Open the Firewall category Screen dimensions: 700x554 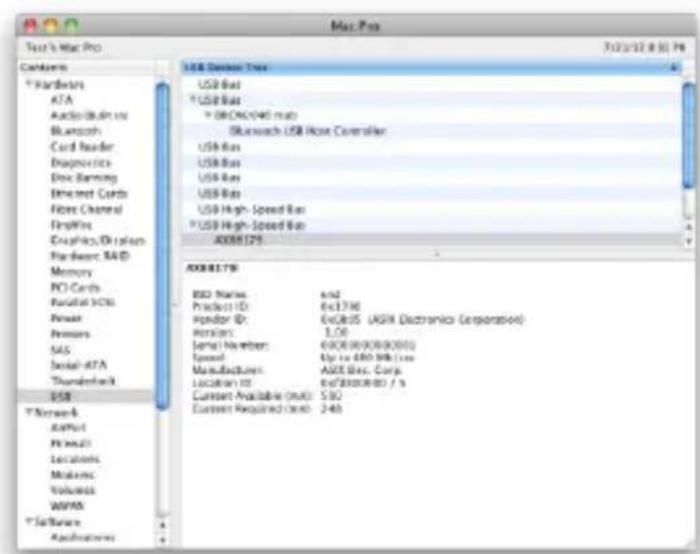pyautogui.click(x=71, y=443)
